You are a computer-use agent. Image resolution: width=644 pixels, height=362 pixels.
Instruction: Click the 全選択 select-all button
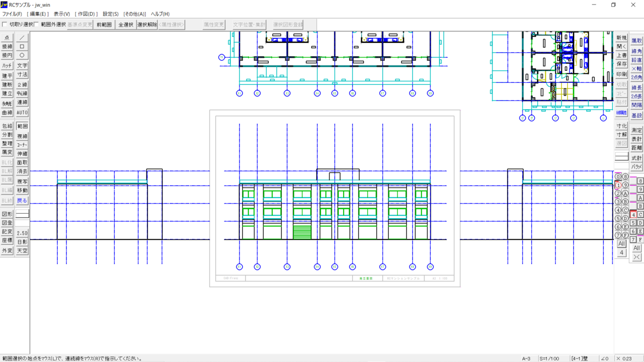pyautogui.click(x=126, y=24)
